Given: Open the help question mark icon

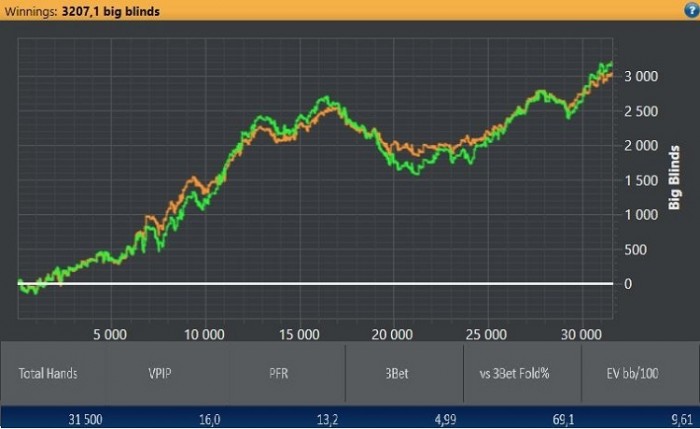Looking at the screenshot, I should point(692,10).
